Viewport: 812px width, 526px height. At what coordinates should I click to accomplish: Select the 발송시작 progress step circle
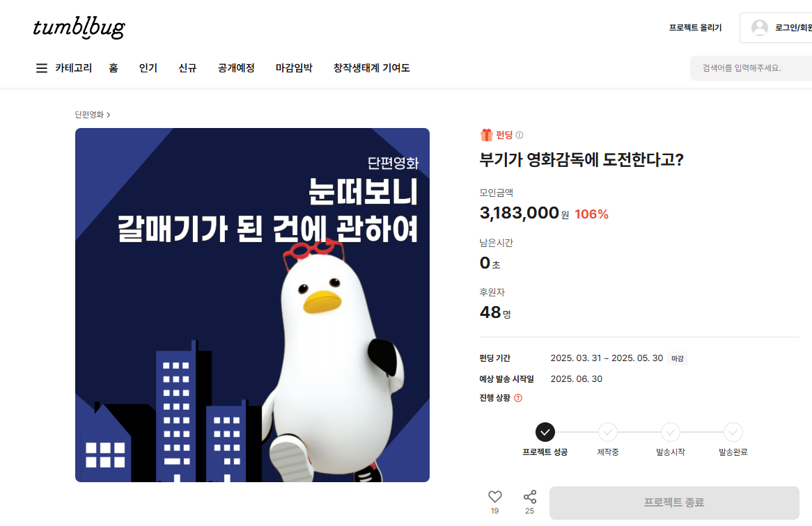(670, 432)
